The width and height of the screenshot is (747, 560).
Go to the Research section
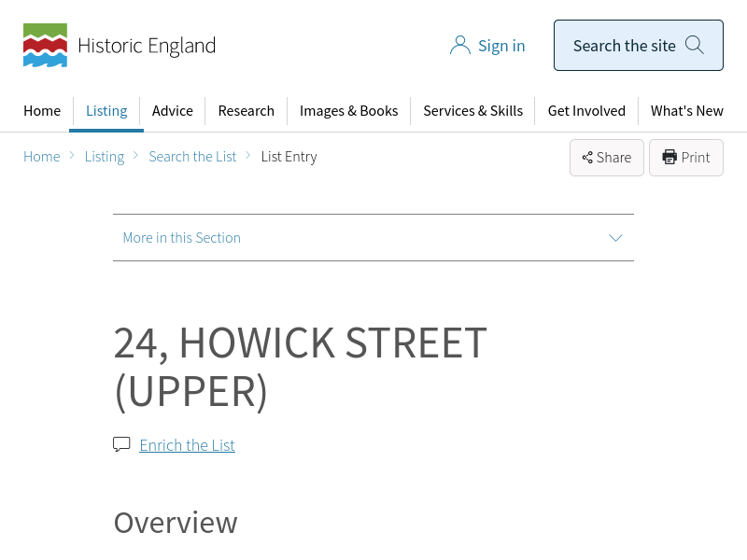point(246,110)
